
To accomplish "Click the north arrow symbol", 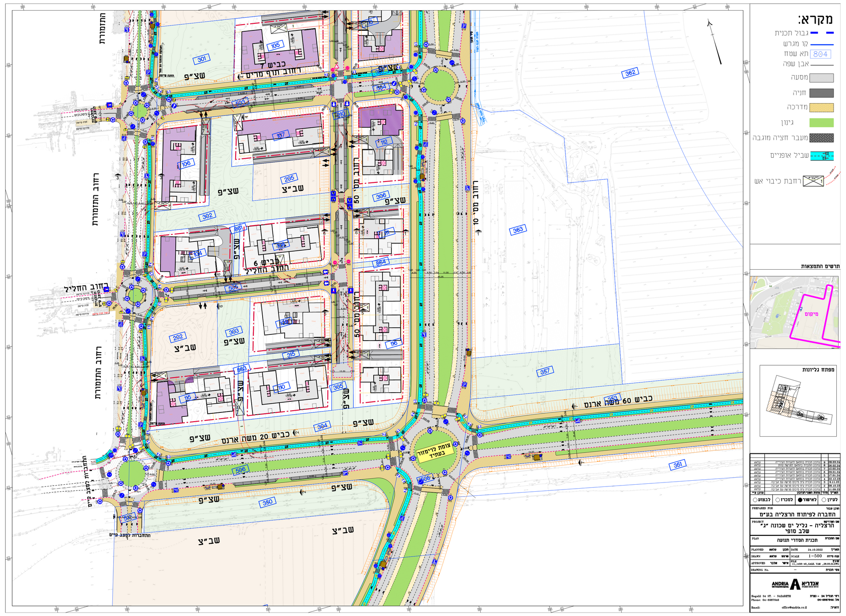I will (715, 41).
